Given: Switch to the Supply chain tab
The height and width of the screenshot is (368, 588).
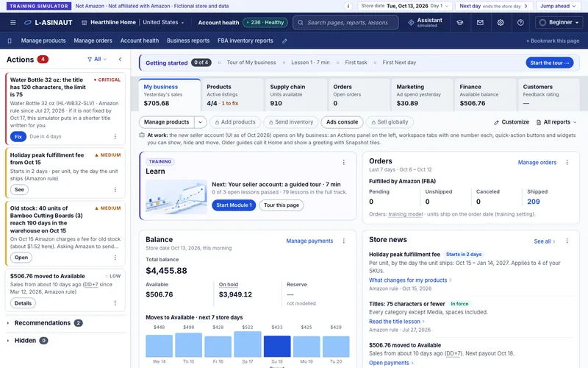Looking at the screenshot, I should (296, 95).
